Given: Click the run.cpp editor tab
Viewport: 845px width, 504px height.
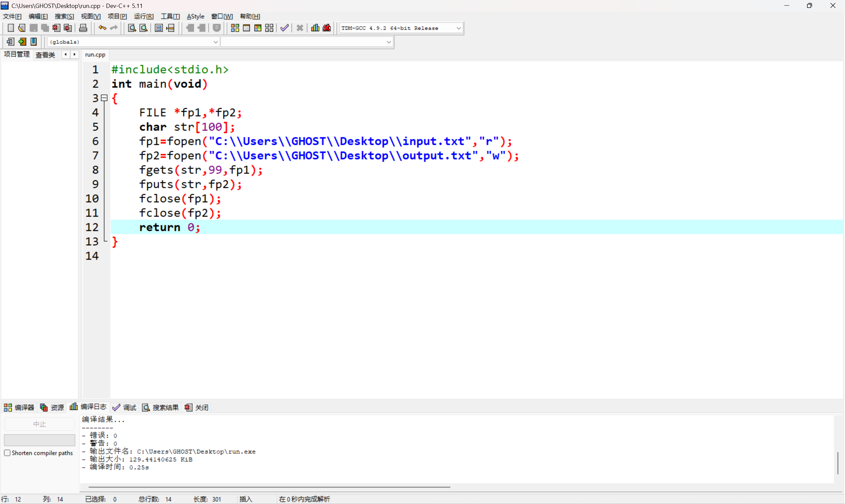Looking at the screenshot, I should 95,55.
